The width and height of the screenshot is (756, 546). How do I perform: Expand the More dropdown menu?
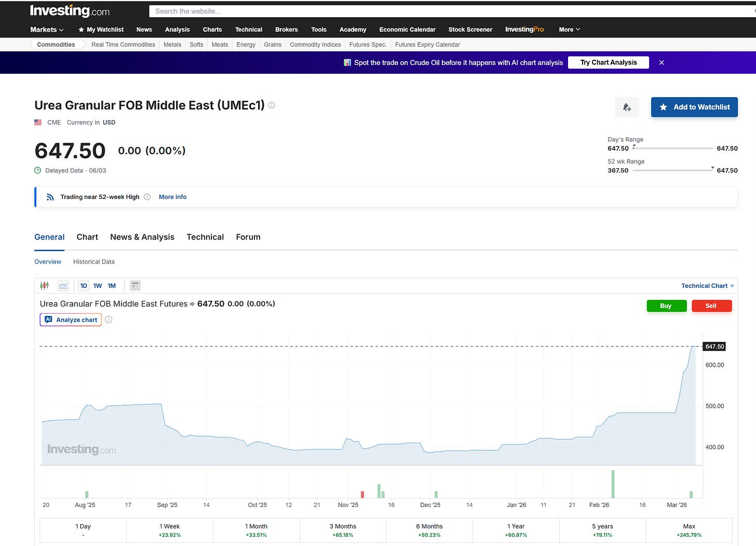[570, 30]
